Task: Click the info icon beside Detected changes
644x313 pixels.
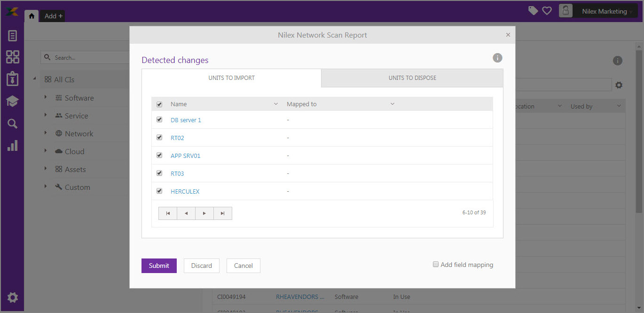Action: [x=497, y=58]
